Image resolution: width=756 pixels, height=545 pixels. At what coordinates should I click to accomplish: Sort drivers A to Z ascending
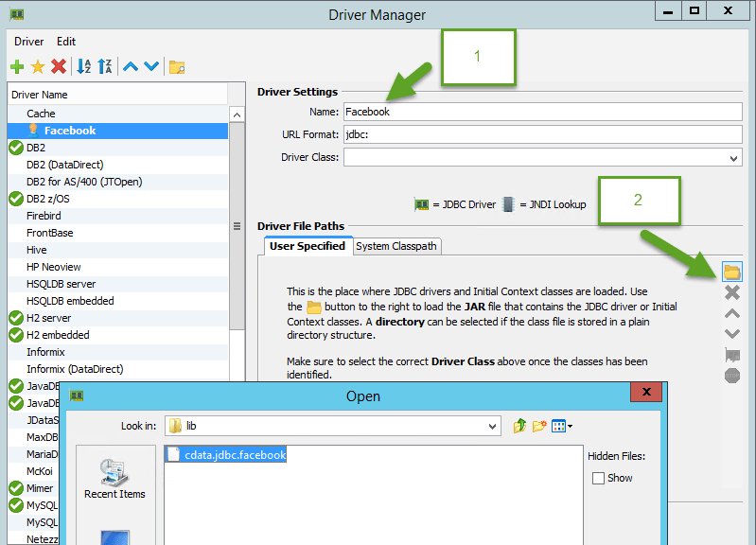coord(84,66)
